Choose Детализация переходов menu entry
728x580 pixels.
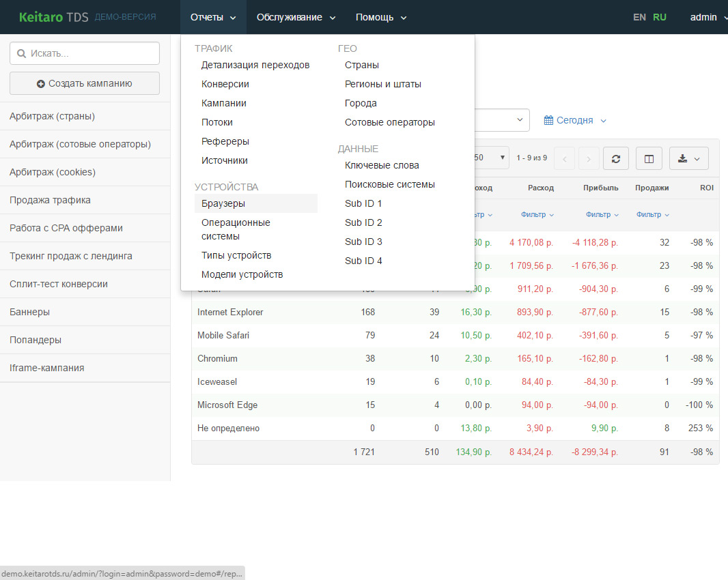pyautogui.click(x=255, y=65)
